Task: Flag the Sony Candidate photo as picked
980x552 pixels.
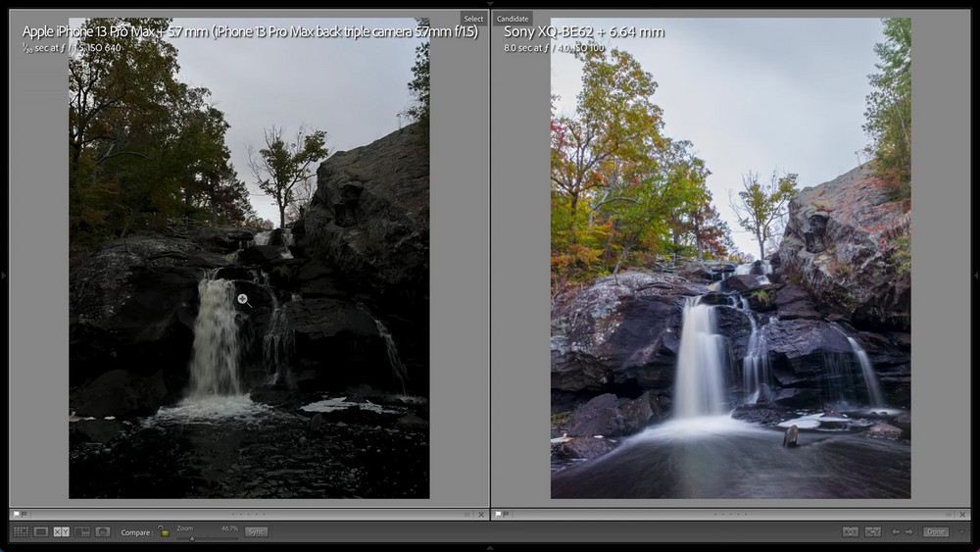Action: 498,514
